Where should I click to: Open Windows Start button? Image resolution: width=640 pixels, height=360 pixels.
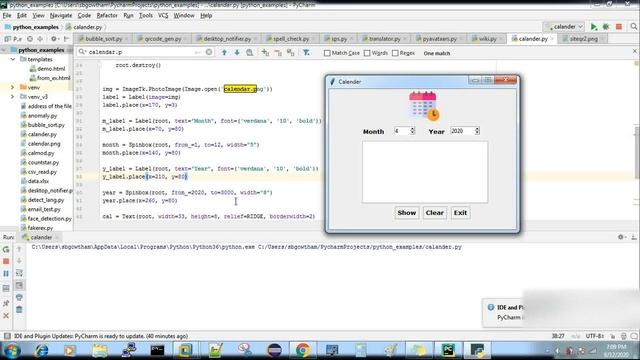11,350
